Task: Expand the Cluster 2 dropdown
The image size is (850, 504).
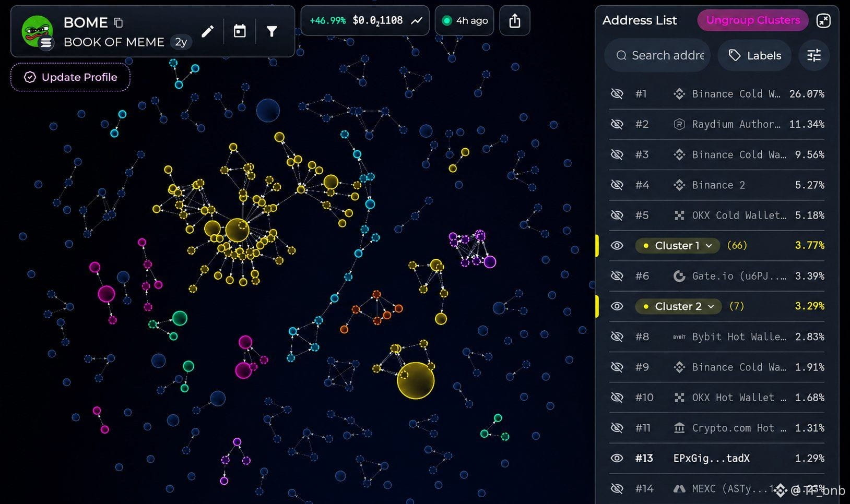Action: (679, 306)
